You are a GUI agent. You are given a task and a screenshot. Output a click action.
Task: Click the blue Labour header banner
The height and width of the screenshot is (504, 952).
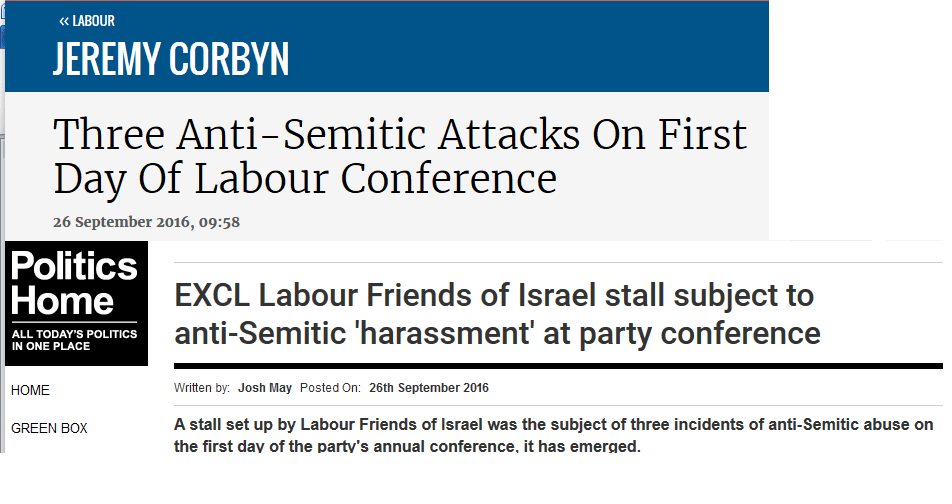coord(387,46)
